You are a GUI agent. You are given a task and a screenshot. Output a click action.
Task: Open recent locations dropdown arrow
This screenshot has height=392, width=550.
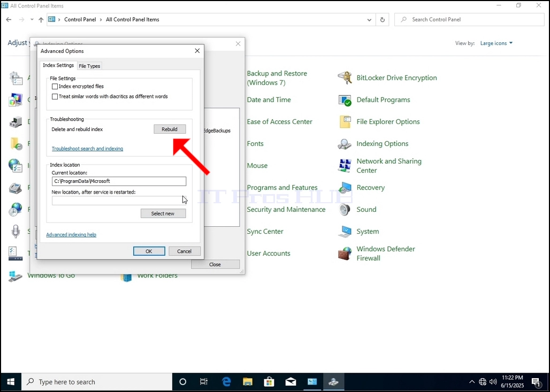point(32,20)
